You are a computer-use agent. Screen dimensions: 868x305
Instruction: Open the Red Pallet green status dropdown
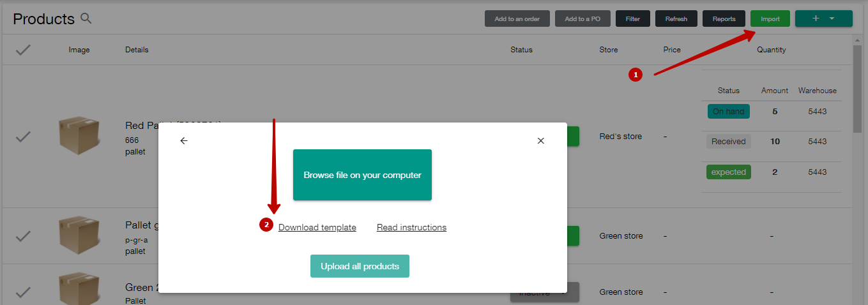573,136
